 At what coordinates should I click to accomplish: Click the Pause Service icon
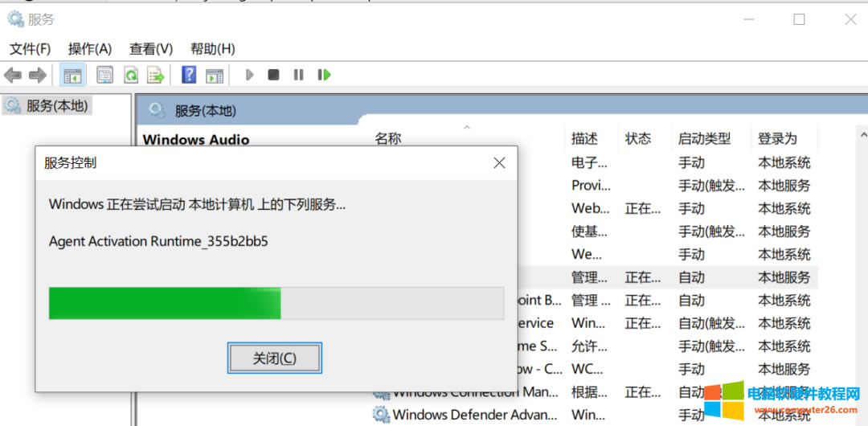(x=298, y=74)
